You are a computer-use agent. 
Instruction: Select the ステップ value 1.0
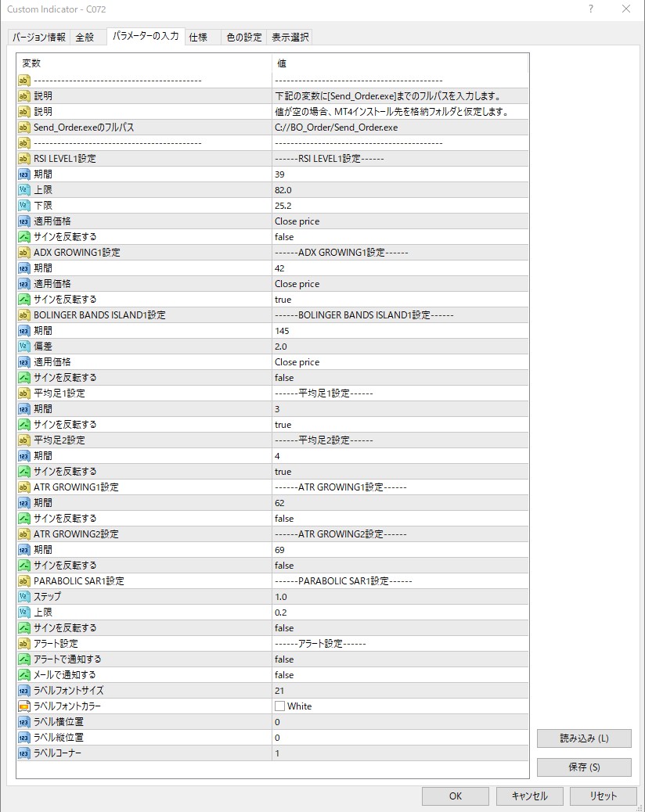[x=400, y=597]
